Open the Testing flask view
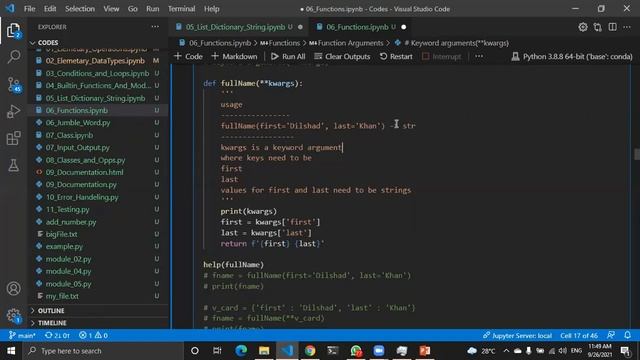Image resolution: width=640 pixels, height=360 pixels. 13,165
